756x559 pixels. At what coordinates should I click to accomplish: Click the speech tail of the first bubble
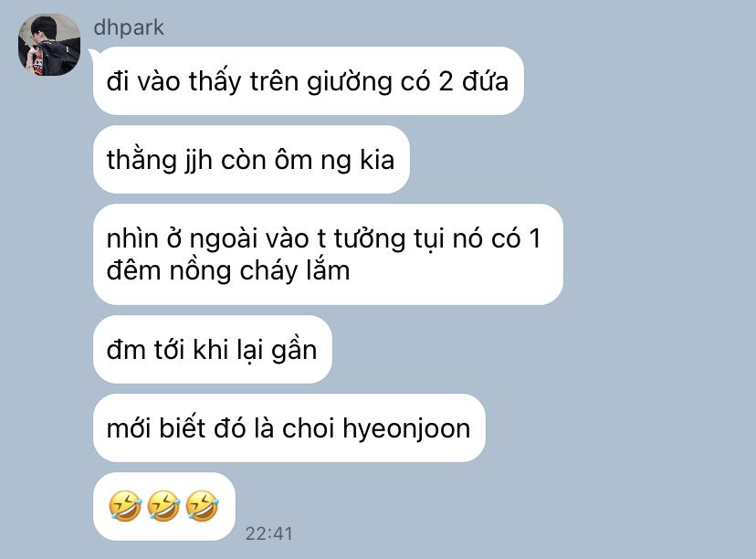click(92, 53)
